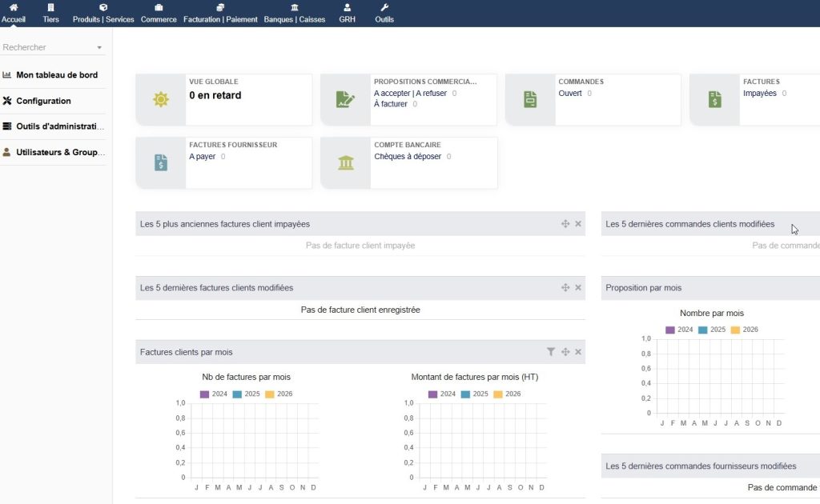Open the Vue Globale sun icon
Screen dimensions: 820x504
pos(161,99)
